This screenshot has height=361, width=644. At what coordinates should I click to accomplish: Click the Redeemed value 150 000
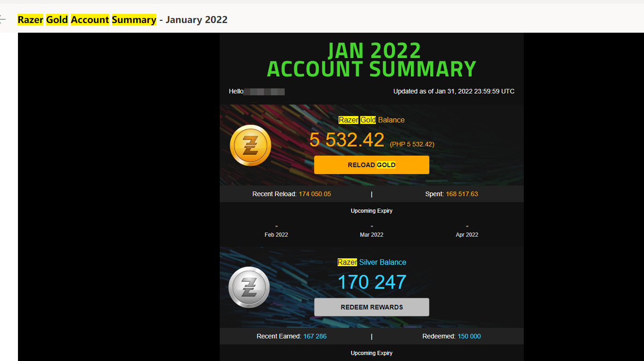tap(469, 336)
